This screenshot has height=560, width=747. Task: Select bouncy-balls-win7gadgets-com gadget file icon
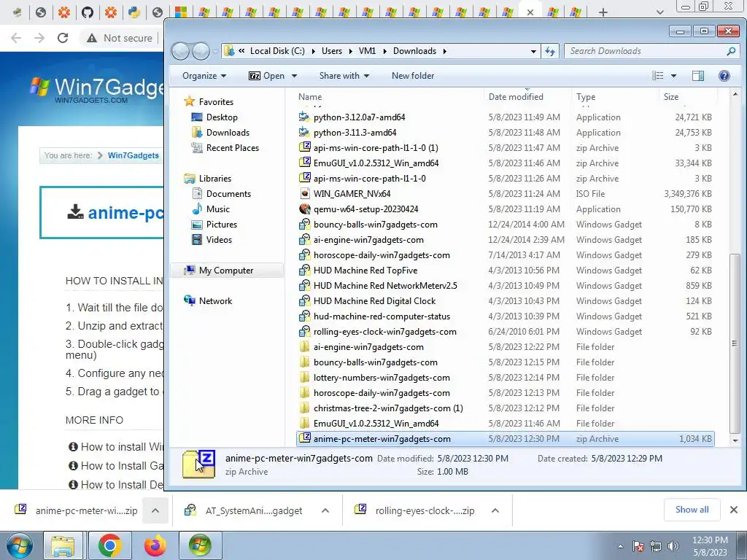(304, 225)
